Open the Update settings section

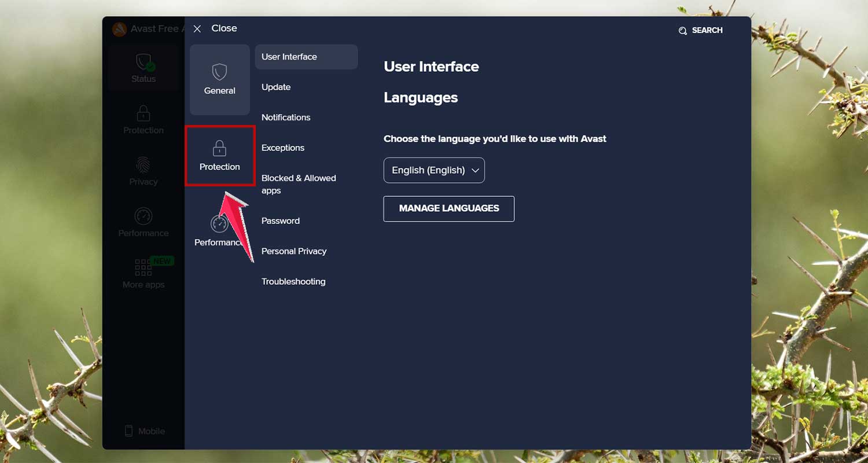pyautogui.click(x=276, y=87)
